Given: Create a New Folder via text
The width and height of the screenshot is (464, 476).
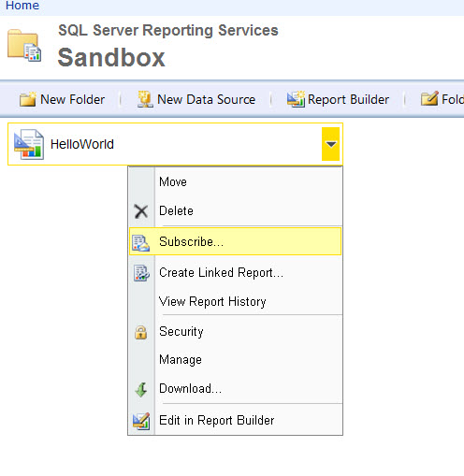Looking at the screenshot, I should pyautogui.click(x=72, y=99).
